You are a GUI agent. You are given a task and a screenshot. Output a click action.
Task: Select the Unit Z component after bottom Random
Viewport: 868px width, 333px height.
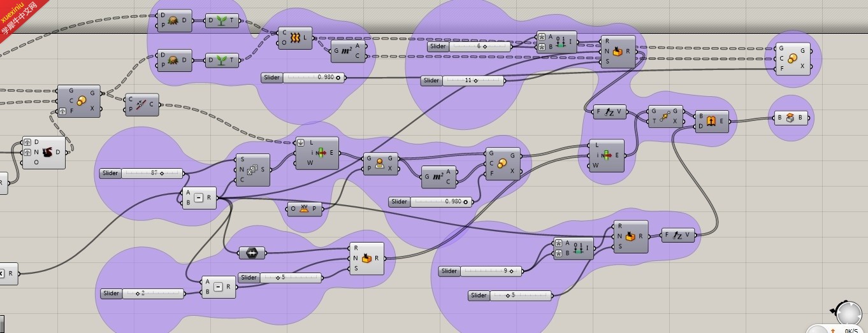tap(679, 236)
